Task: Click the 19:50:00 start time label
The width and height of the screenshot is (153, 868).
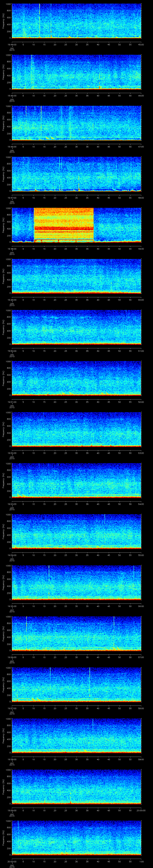Action: click(x=12, y=351)
